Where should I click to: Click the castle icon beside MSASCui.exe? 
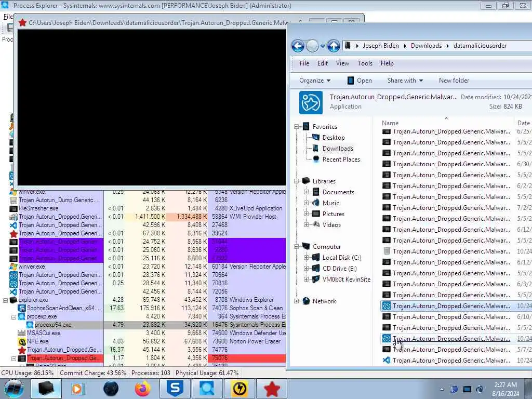[x=22, y=333]
